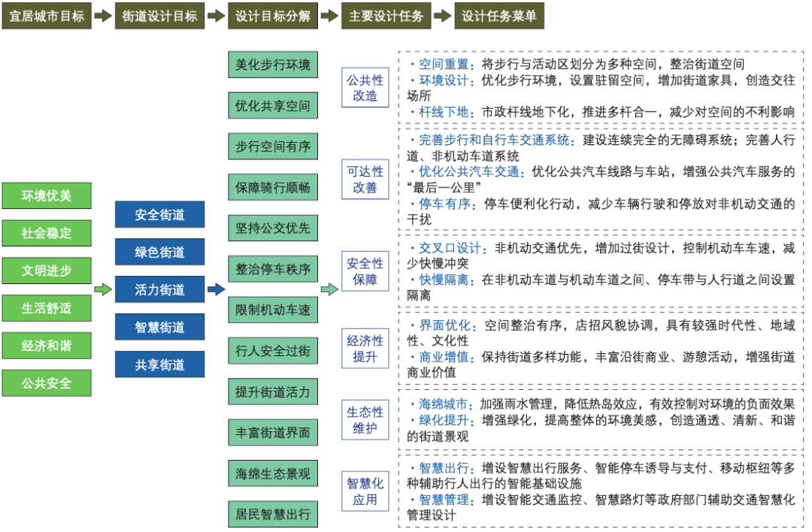Click the 街道设计目标 header box

159,16
